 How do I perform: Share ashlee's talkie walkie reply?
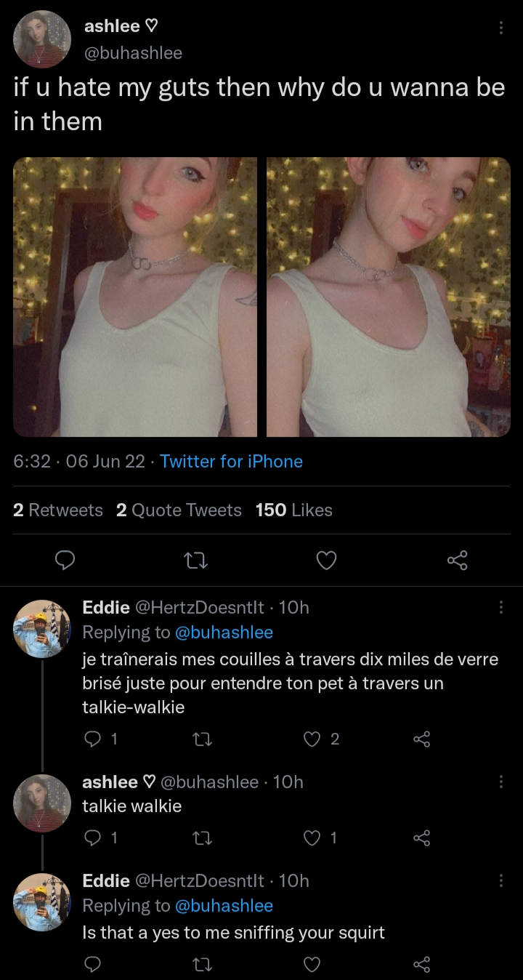point(421,838)
